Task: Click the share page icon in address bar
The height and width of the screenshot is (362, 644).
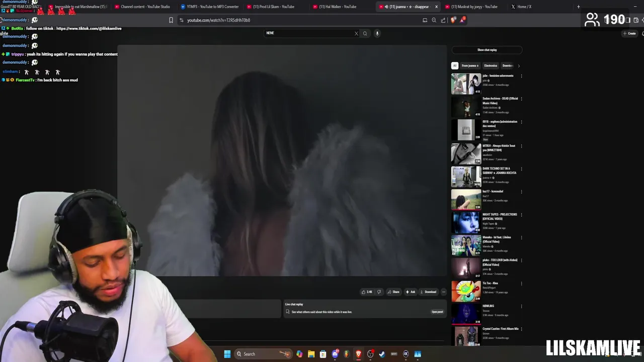Action: click(443, 20)
